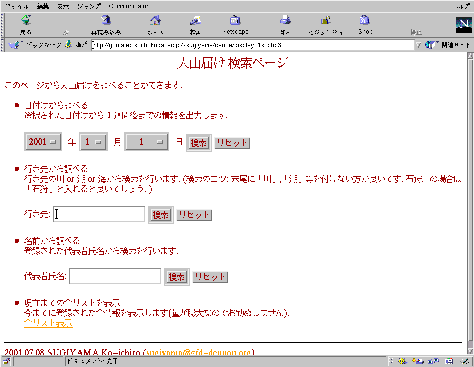Open the month dropdown showing 1
Image resolution: width=474 pixels, height=367 pixels.
pos(93,142)
